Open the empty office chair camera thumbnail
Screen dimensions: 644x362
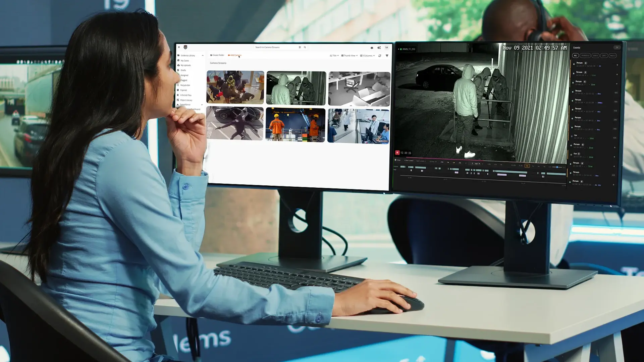click(x=359, y=89)
